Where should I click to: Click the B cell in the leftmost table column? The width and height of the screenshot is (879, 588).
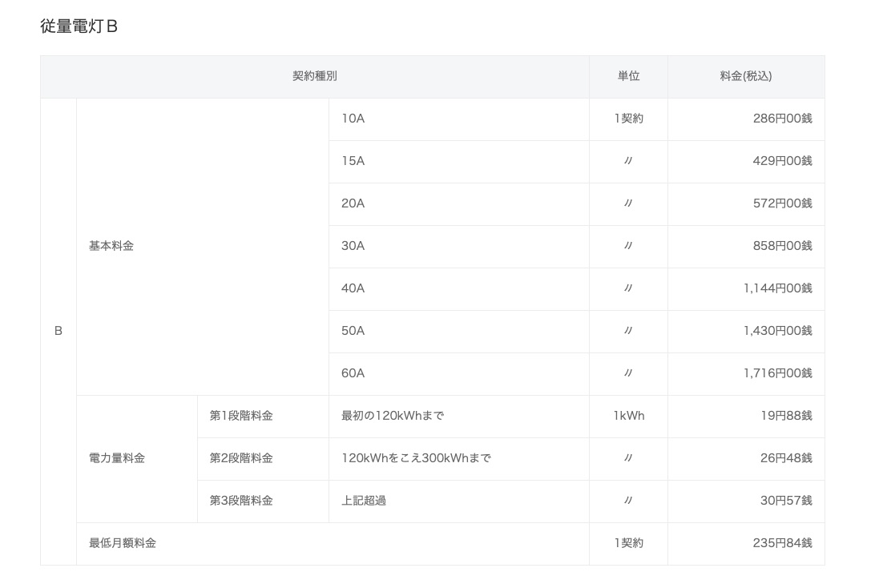pyautogui.click(x=58, y=332)
